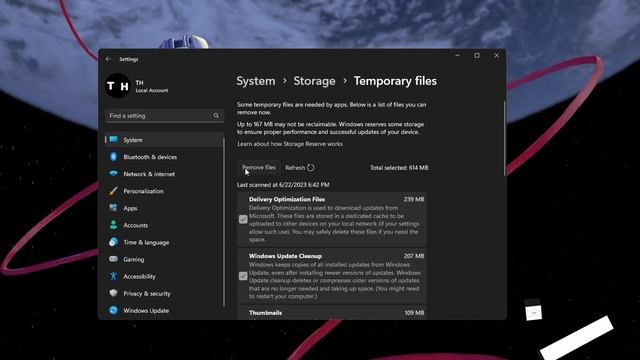Click the 207 MB size value

[x=414, y=256]
